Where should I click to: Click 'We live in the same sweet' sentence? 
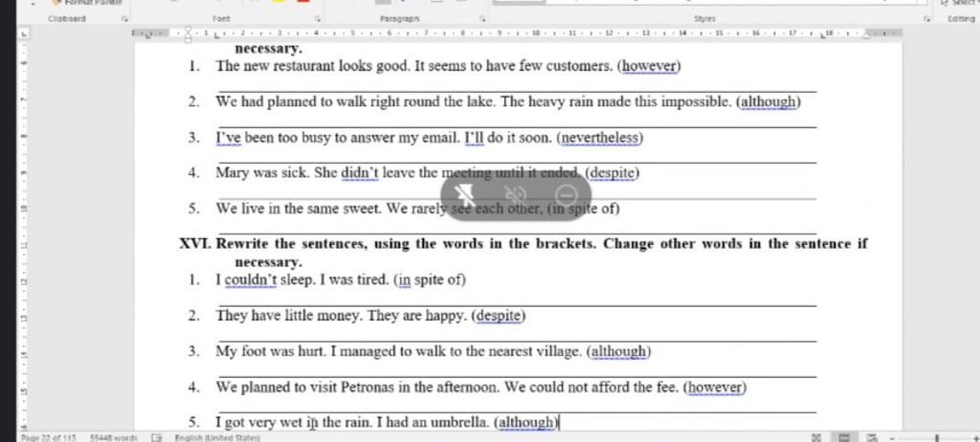(x=299, y=209)
